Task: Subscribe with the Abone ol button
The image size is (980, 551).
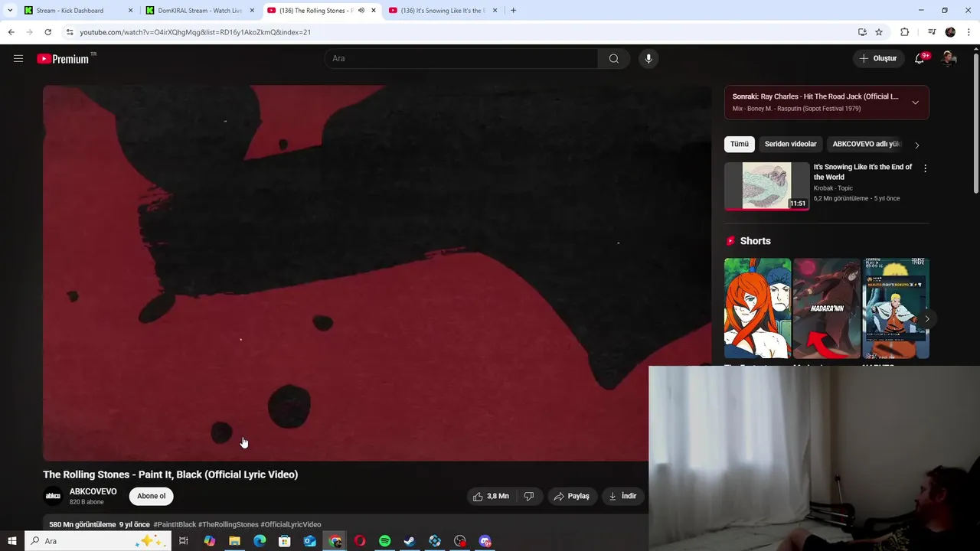Action: click(151, 496)
